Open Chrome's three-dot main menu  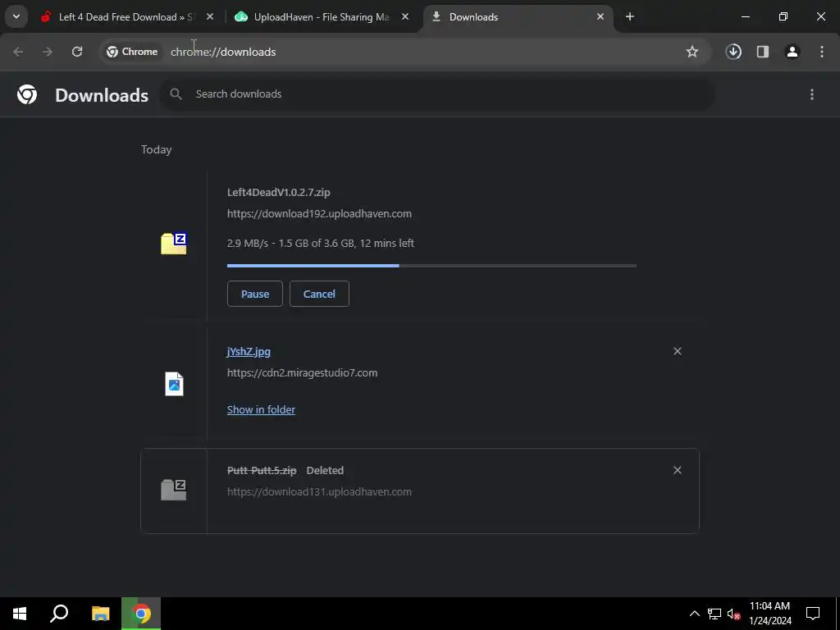(x=822, y=52)
